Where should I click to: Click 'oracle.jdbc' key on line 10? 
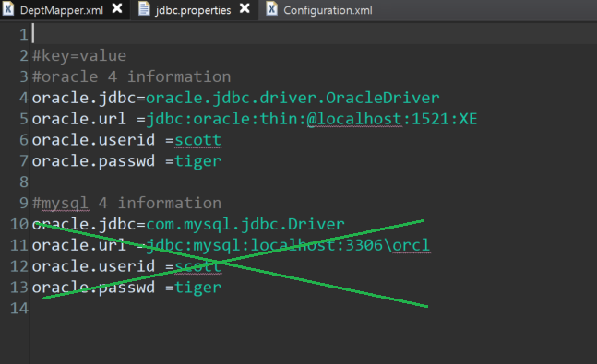84,225
